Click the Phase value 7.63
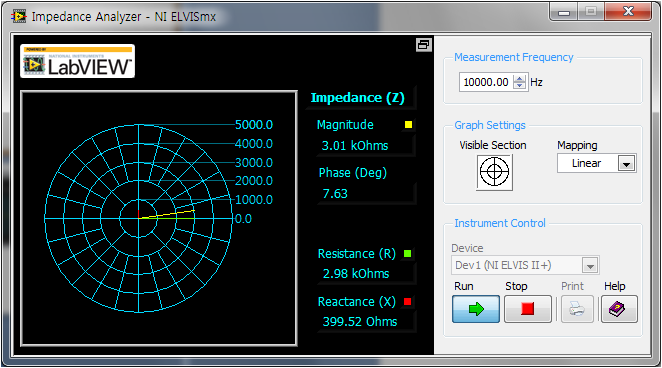Viewport: 662px width, 368px height. click(x=335, y=194)
